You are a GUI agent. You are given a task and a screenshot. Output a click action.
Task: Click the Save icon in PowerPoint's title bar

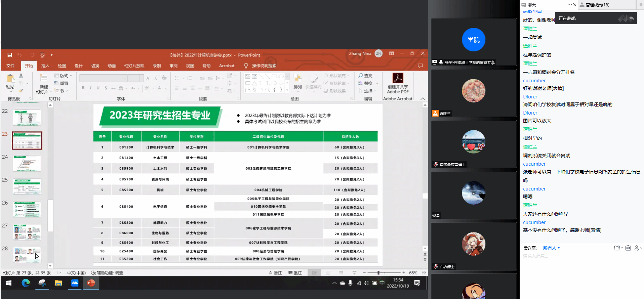point(10,55)
